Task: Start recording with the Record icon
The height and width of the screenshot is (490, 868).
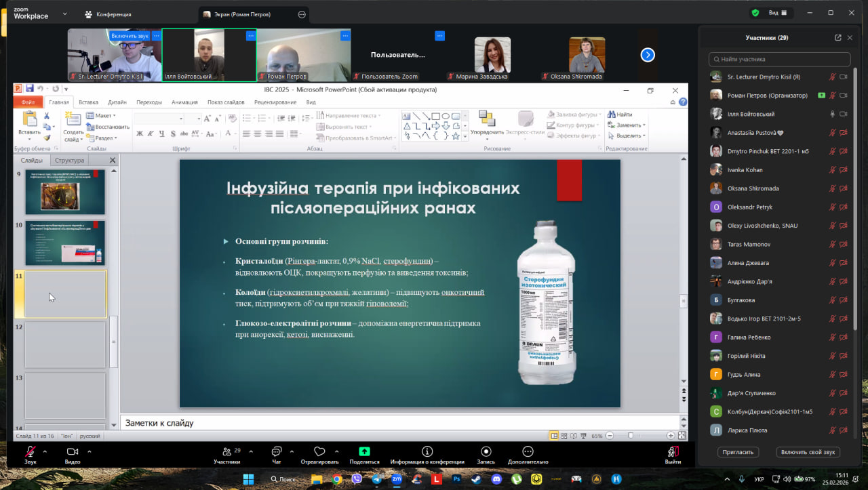Action: tap(486, 451)
